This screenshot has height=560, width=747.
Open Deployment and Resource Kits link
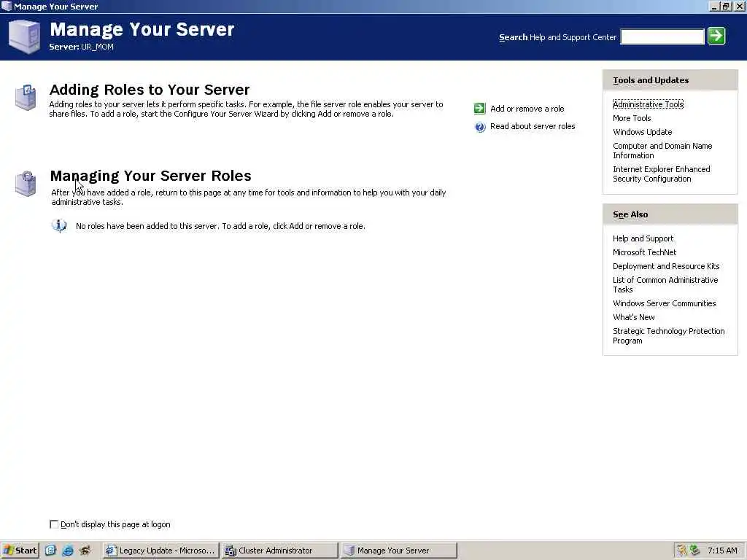pos(666,266)
